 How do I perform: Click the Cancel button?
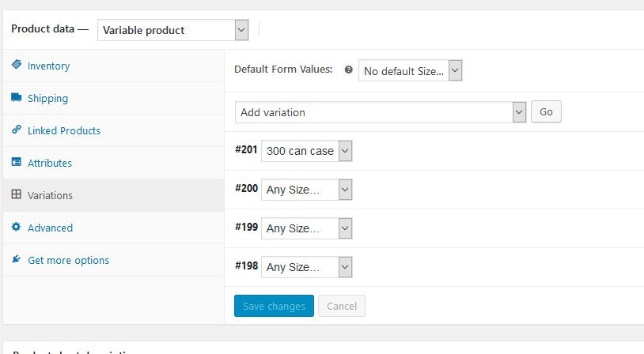(x=342, y=306)
